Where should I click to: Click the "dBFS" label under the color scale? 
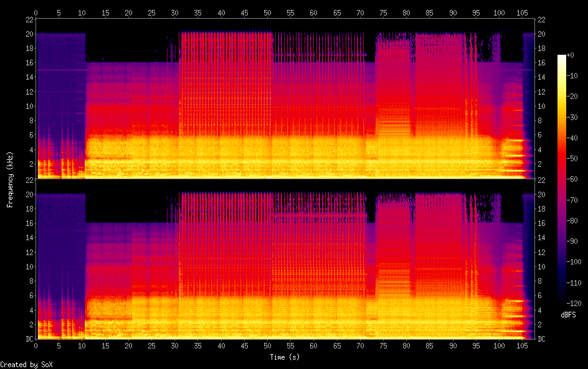[568, 315]
